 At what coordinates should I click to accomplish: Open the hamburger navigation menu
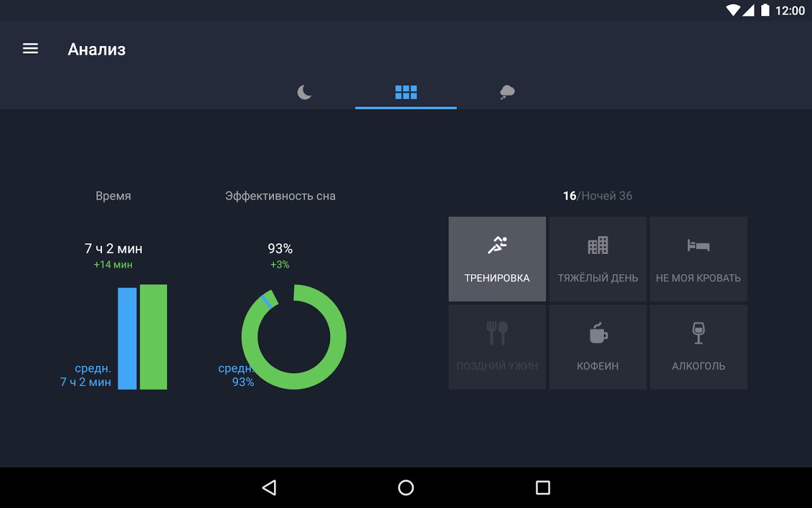point(30,49)
